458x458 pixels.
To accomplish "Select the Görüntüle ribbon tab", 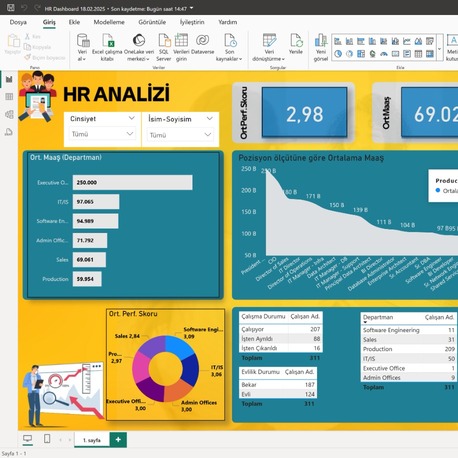I will 152,22.
